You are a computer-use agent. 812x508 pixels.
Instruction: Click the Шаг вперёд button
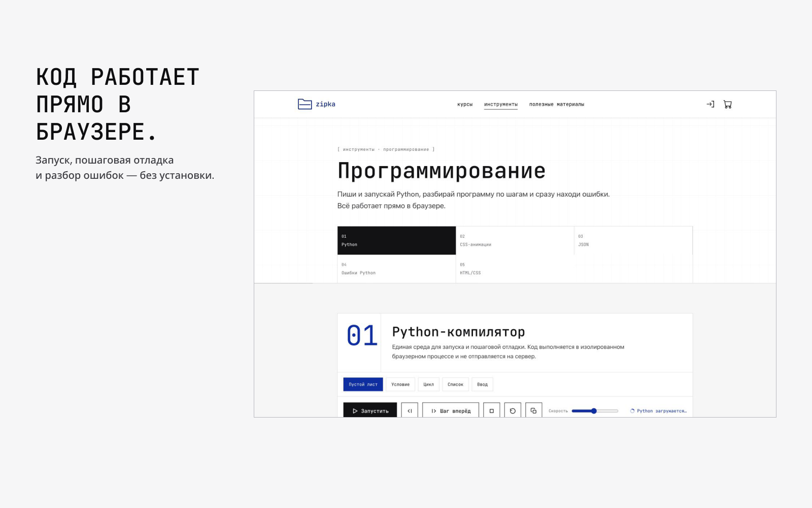coord(451,410)
